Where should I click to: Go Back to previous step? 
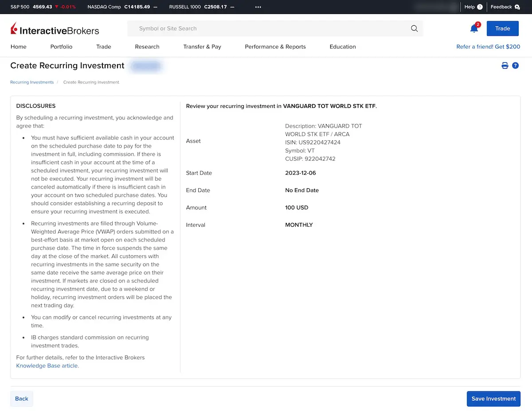pos(22,399)
